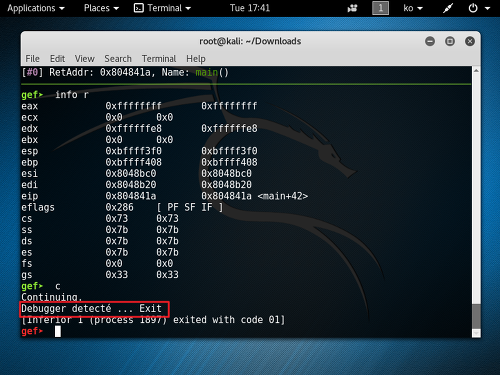Open the Applications menu
The image size is (500, 375).
[x=36, y=8]
